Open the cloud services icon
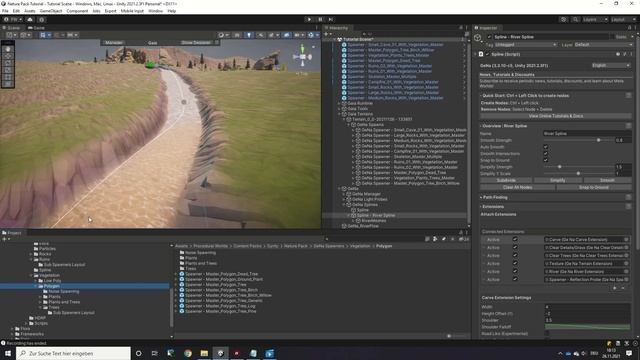Image resolution: width=640 pixels, height=360 pixels. (x=30, y=19)
